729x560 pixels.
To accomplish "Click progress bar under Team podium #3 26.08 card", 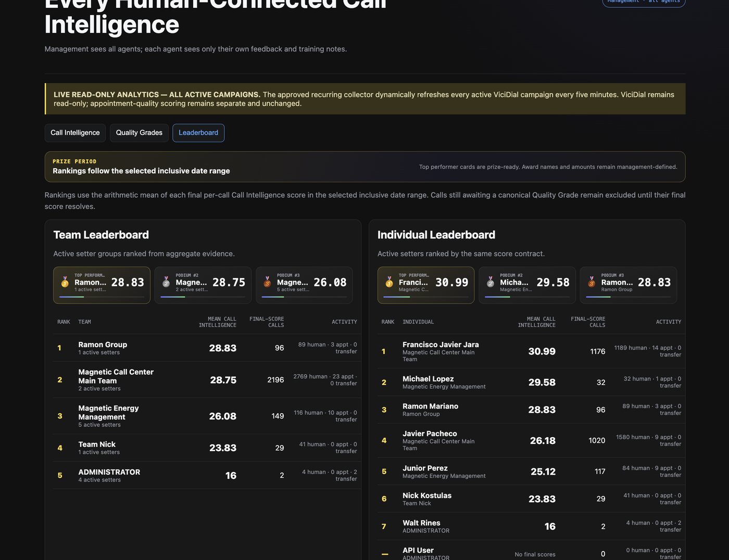I will 304,297.
